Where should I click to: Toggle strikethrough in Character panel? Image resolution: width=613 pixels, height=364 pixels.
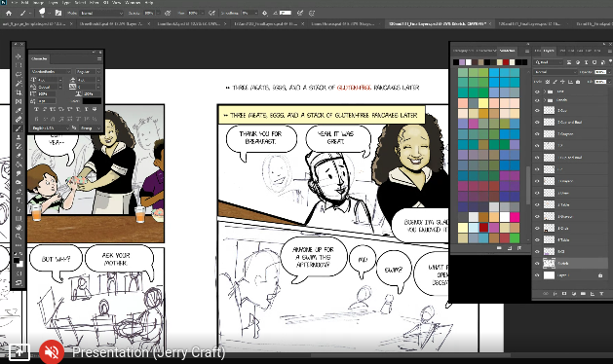(x=95, y=109)
